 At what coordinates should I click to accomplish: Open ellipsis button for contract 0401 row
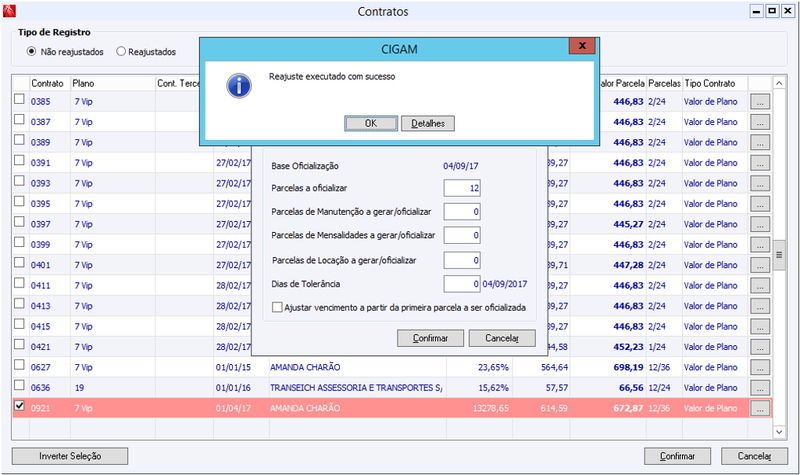[760, 265]
